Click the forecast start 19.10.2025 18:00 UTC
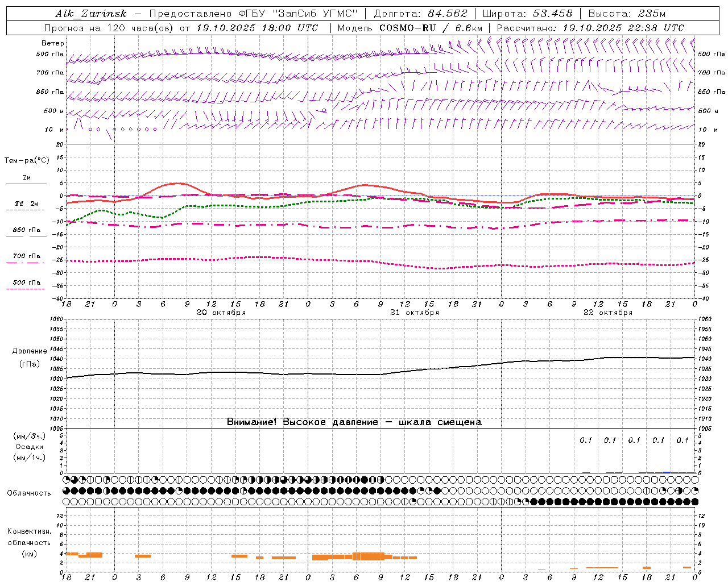This screenshot has width=728, height=582. (257, 28)
